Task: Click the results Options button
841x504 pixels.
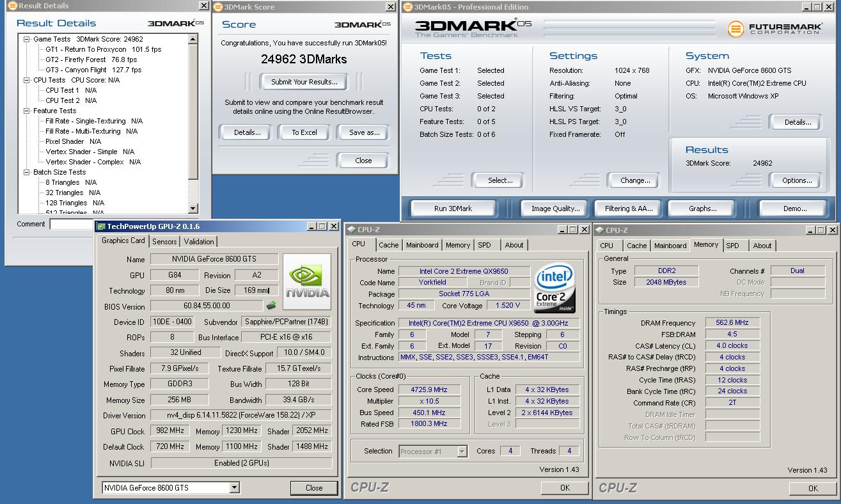Action: pos(797,180)
